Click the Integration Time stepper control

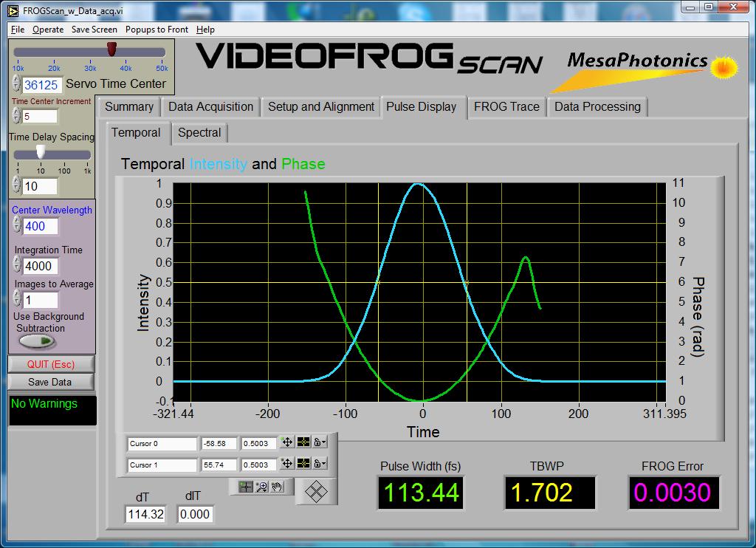click(x=17, y=266)
